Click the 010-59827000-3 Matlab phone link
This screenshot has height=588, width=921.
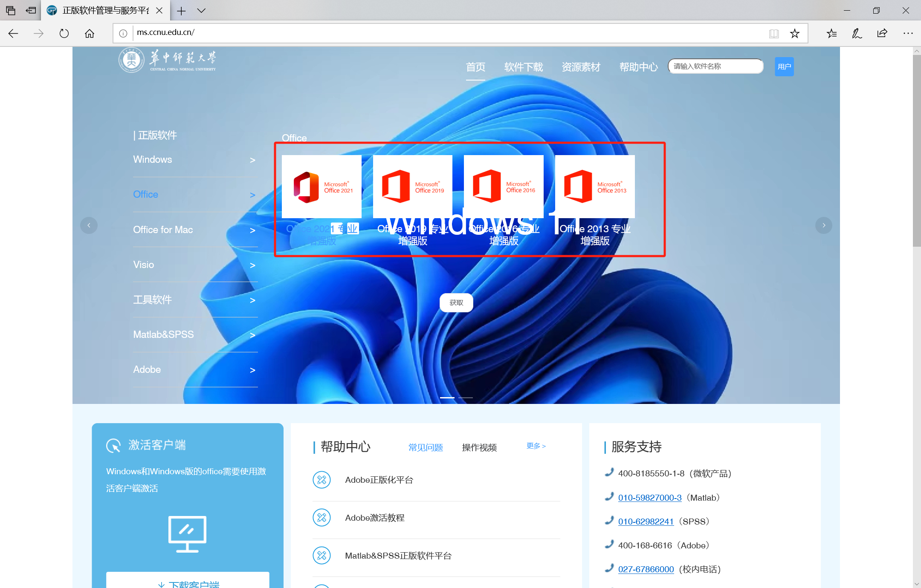coord(650,498)
